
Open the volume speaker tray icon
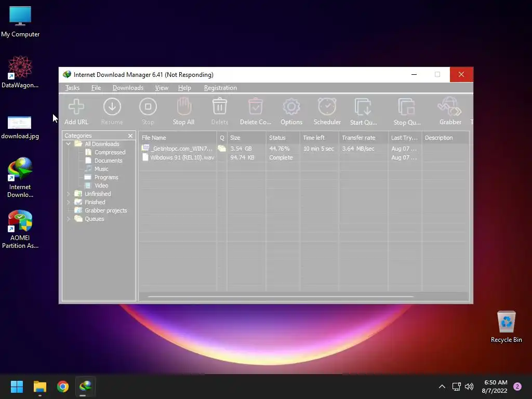tap(469, 387)
